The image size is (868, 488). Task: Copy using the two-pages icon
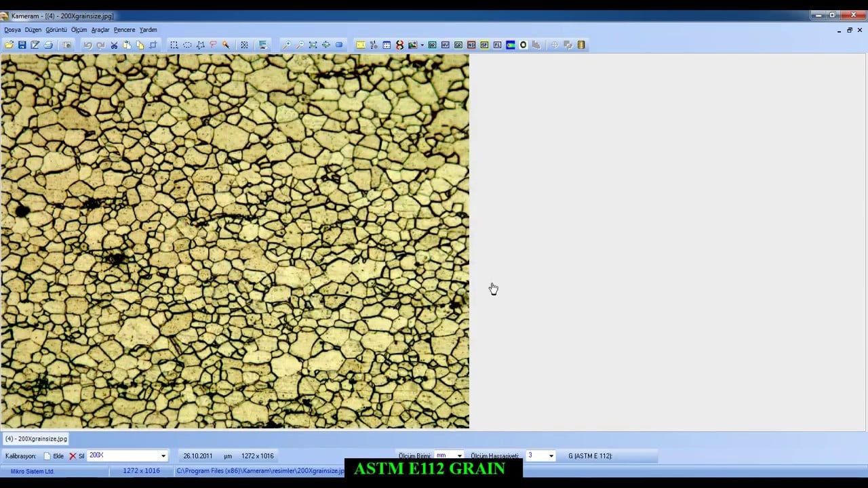pos(140,45)
